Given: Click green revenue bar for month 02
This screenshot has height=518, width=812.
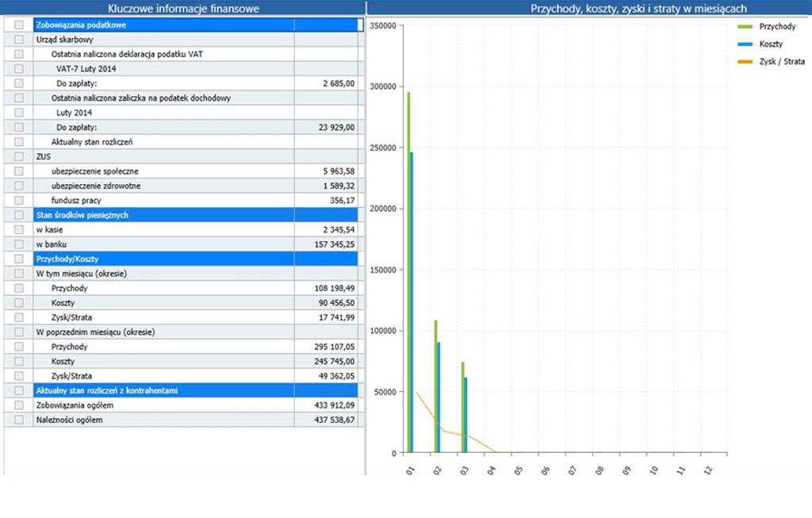Looking at the screenshot, I should coord(435,386).
